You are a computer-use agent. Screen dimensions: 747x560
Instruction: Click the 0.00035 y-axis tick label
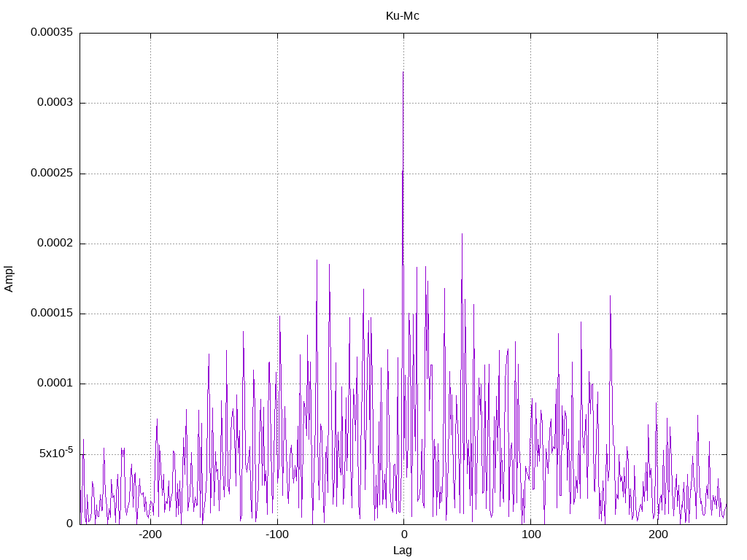(52, 32)
